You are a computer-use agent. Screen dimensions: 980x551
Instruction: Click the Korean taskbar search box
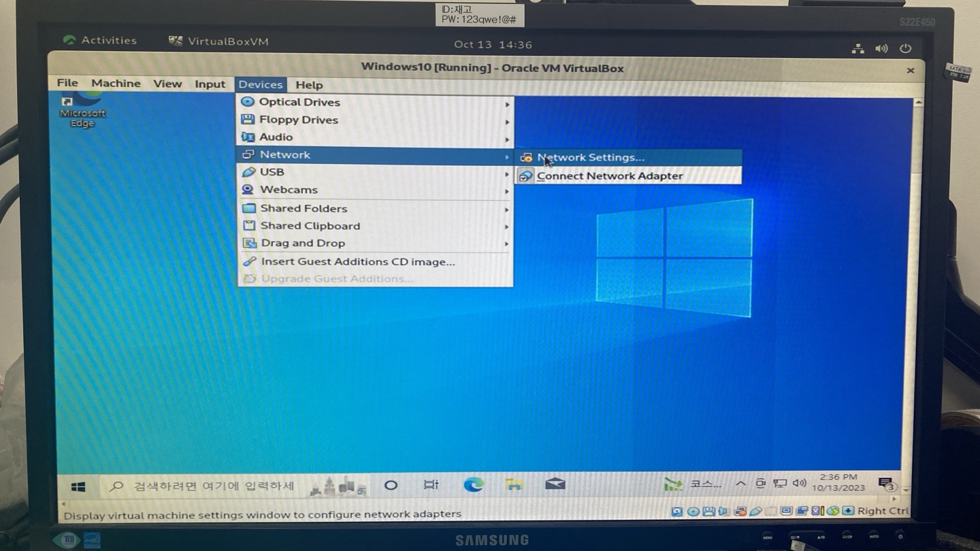(x=204, y=486)
